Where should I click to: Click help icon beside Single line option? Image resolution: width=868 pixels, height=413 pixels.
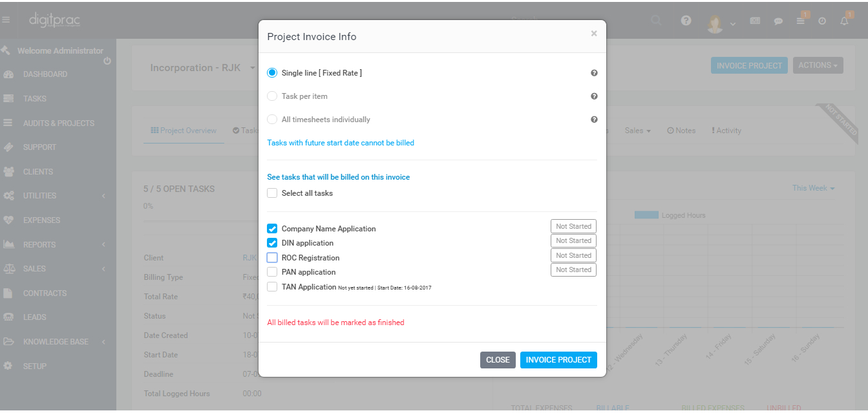(594, 73)
